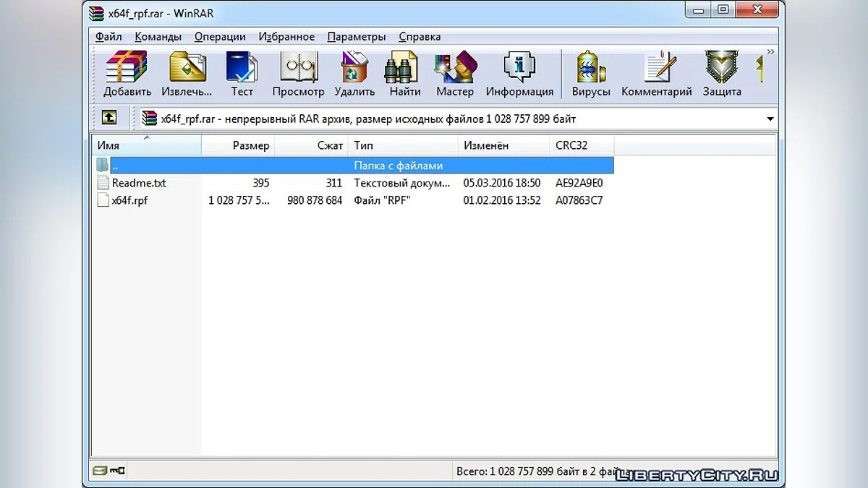868x488 pixels.
Task: Click the Защита (Protect) shield icon
Action: [x=721, y=68]
